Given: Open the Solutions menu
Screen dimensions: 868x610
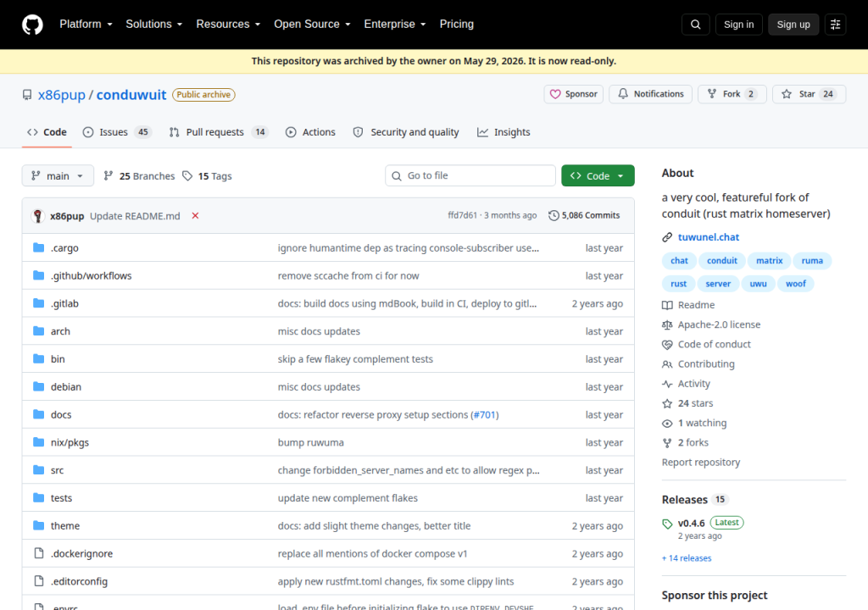Looking at the screenshot, I should pos(154,25).
